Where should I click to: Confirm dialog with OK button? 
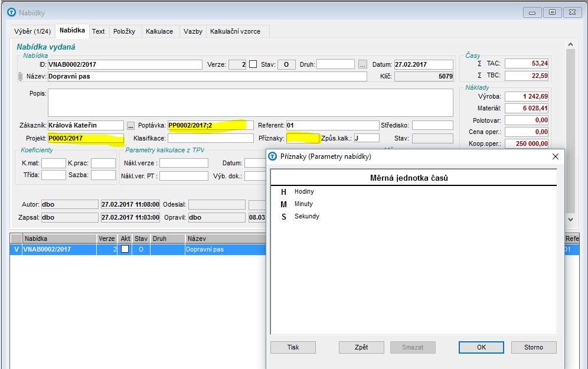tap(481, 347)
